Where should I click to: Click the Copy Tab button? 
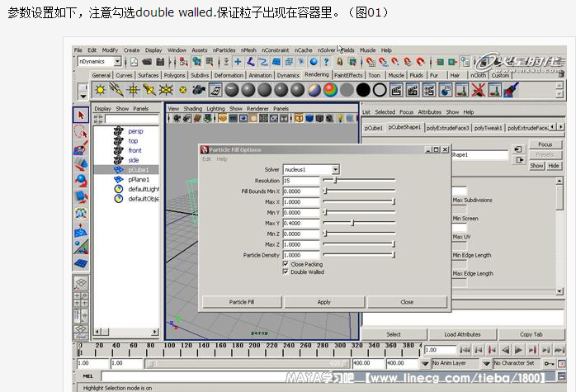click(531, 334)
